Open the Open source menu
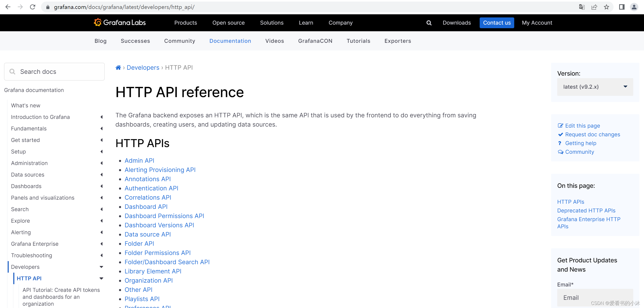The width and height of the screenshot is (644, 308). tap(228, 23)
